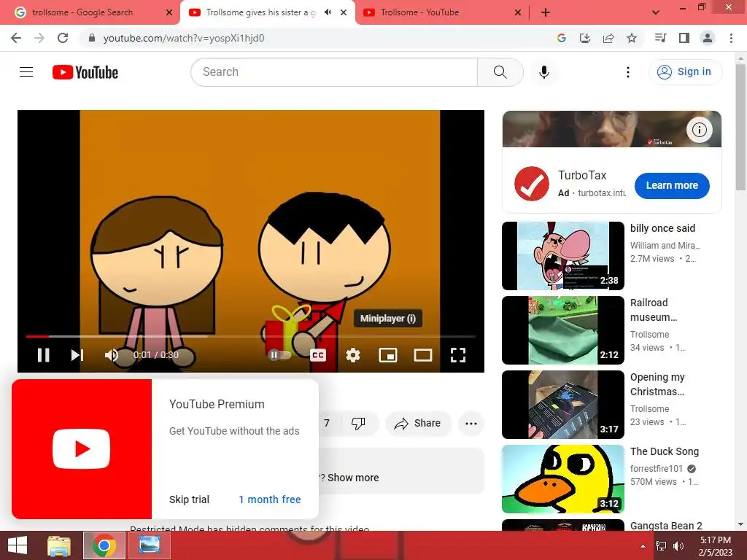Open media controls in Chrome toolbar
Viewport: 747px width, 560px height.
[x=660, y=38]
